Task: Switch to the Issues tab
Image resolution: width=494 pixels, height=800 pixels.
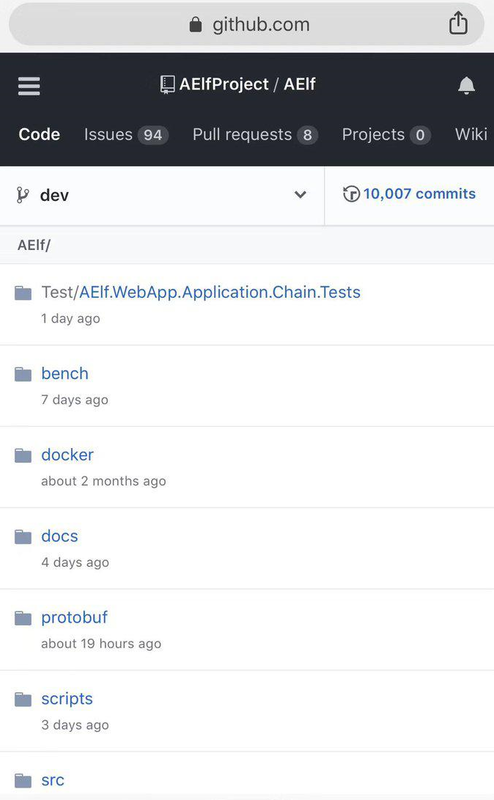Action: pyautogui.click(x=126, y=135)
